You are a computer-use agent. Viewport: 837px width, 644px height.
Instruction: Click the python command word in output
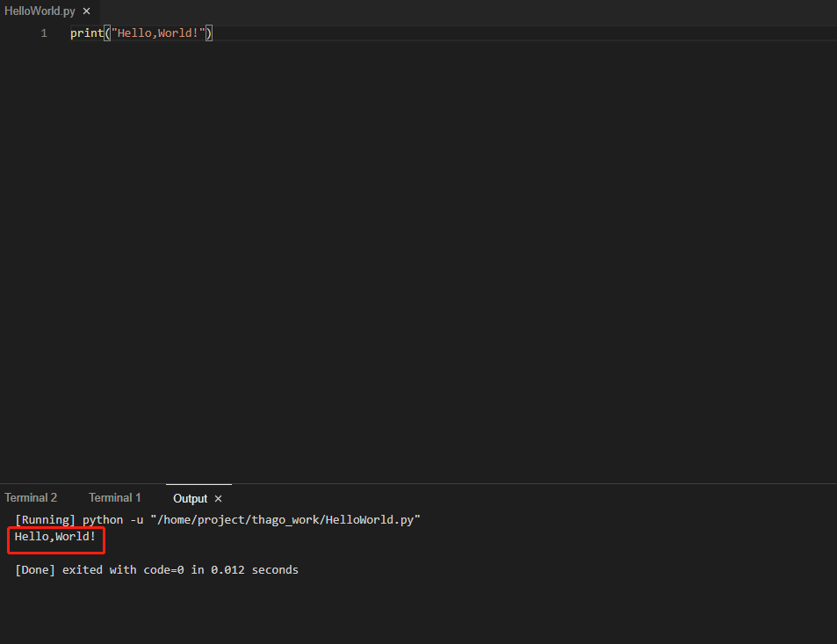pos(103,520)
